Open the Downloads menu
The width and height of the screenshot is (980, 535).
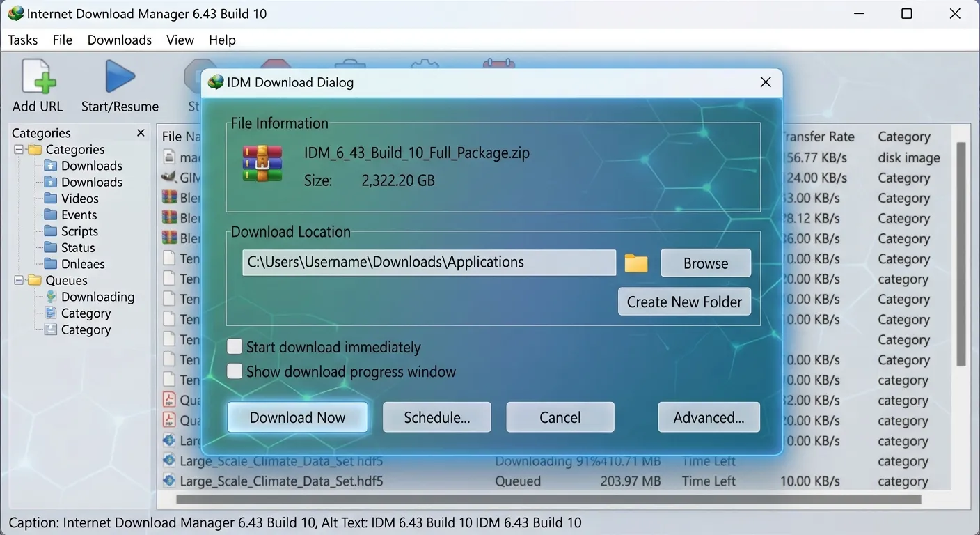coord(120,40)
